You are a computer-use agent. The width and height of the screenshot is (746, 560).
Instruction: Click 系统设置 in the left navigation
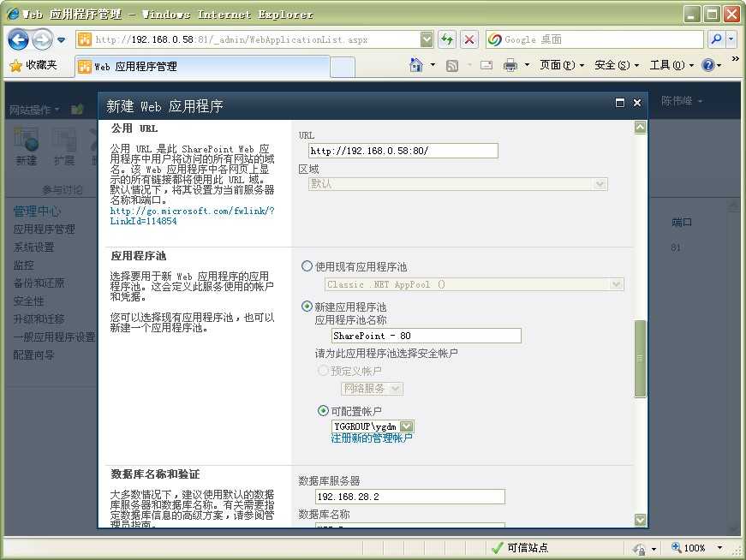pyautogui.click(x=33, y=247)
